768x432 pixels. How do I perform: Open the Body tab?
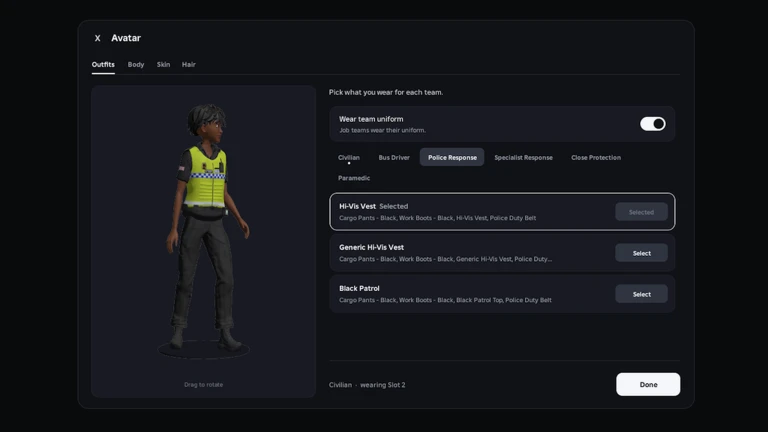(x=136, y=65)
